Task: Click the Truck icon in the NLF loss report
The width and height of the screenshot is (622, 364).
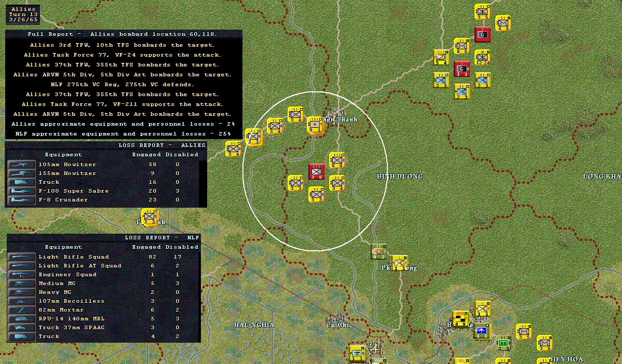Action: coord(21,336)
